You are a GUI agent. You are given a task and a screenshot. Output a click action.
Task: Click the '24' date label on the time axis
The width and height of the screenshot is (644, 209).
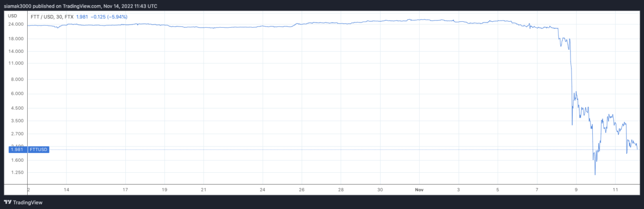263,190
